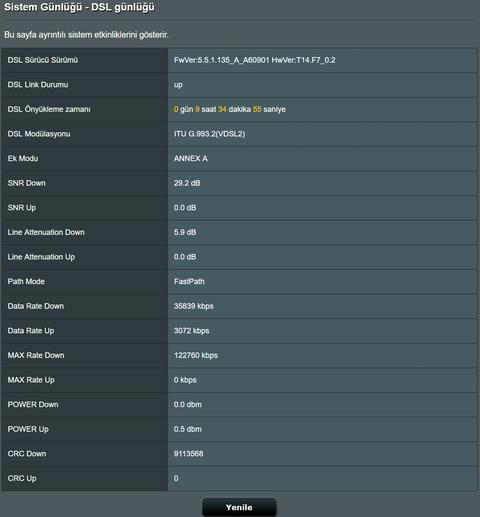Screen dimensions: 480x517
Task: Select the '9113568' CRC Down value
Action: (x=188, y=454)
